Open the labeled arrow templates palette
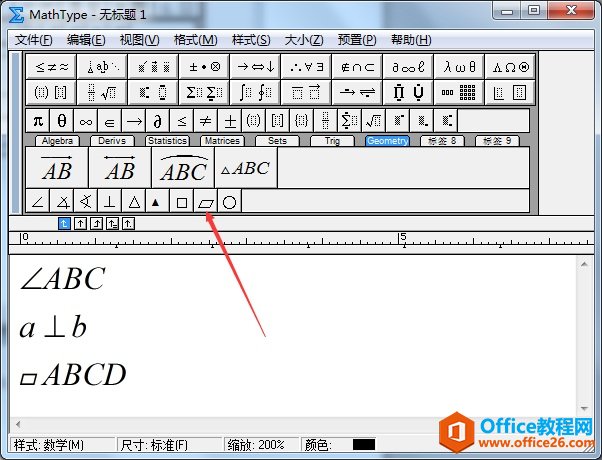Image resolution: width=602 pixels, height=460 pixels. click(357, 92)
